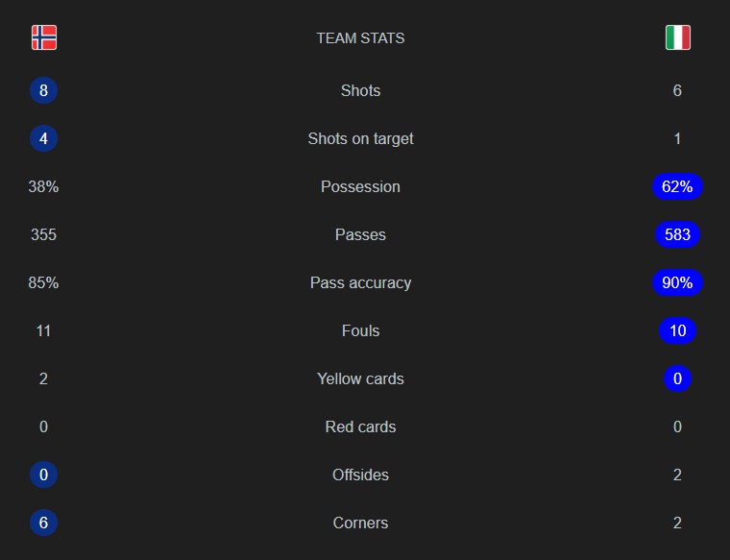The height and width of the screenshot is (560, 730).
Task: Select Norway's shots badge showing 8
Action: pyautogui.click(x=43, y=90)
